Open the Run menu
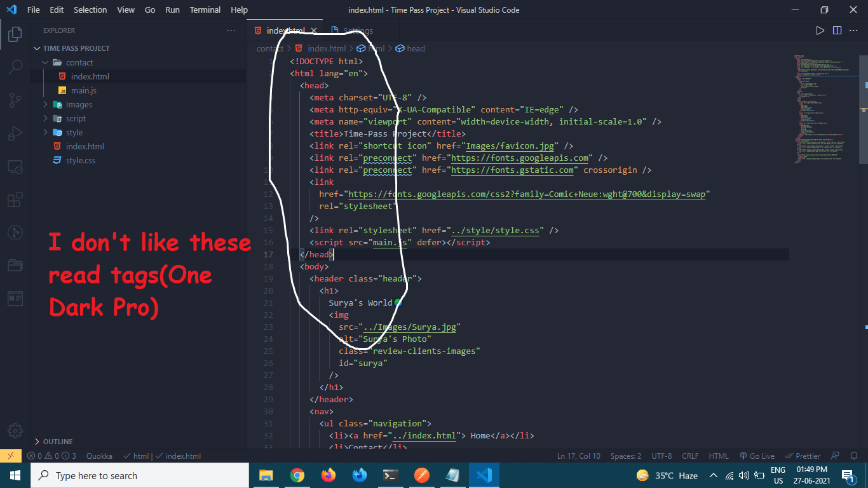This screenshot has height=488, width=868. click(x=172, y=10)
